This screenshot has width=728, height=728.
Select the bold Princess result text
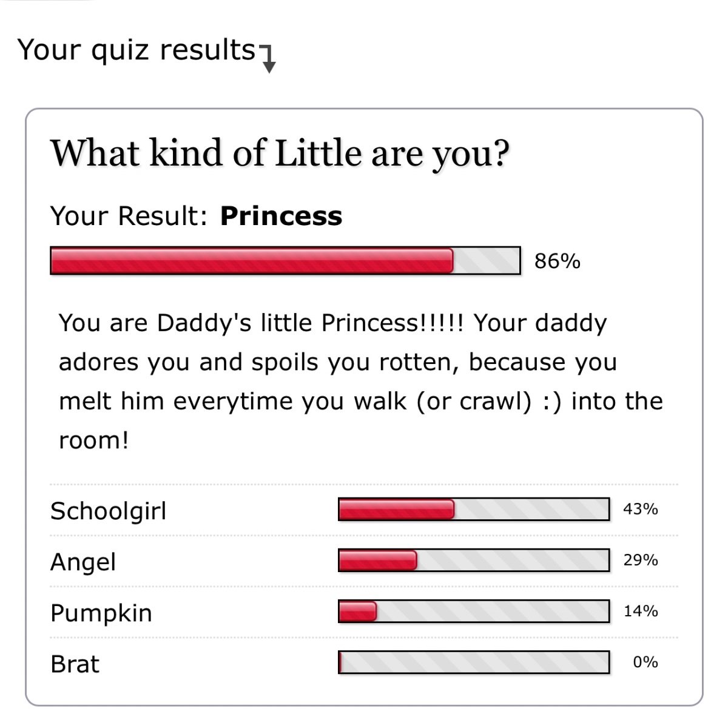[x=281, y=216]
